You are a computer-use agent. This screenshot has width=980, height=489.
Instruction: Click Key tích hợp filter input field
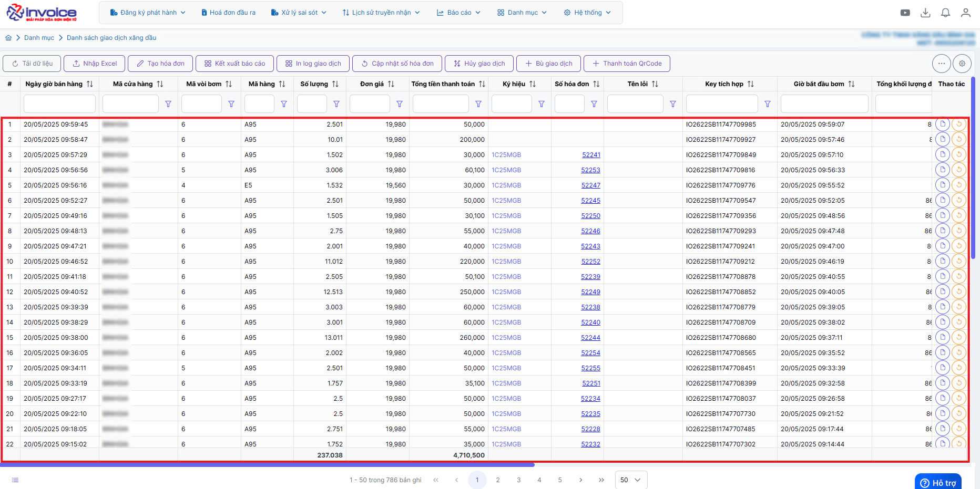pos(722,104)
